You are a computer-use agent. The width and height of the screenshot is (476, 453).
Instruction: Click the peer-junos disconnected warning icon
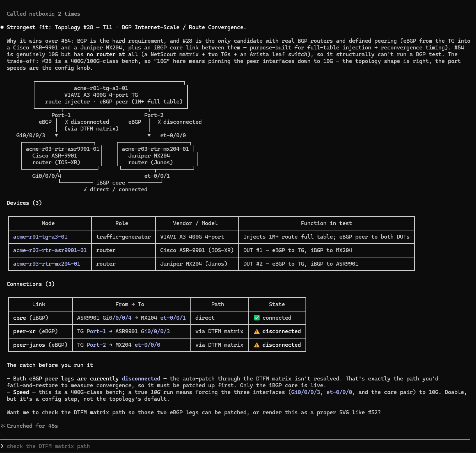[x=257, y=345]
